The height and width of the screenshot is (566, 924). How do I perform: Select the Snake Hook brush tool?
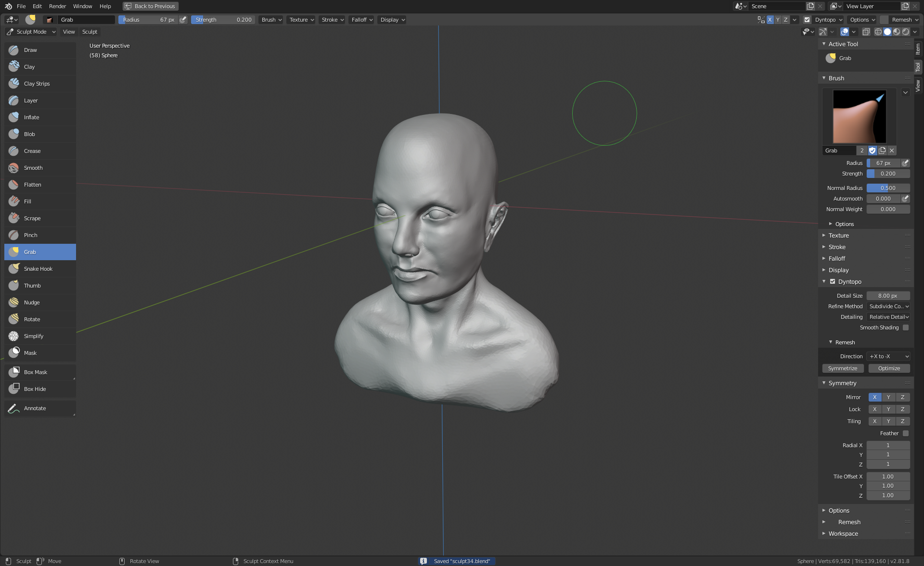pos(38,269)
